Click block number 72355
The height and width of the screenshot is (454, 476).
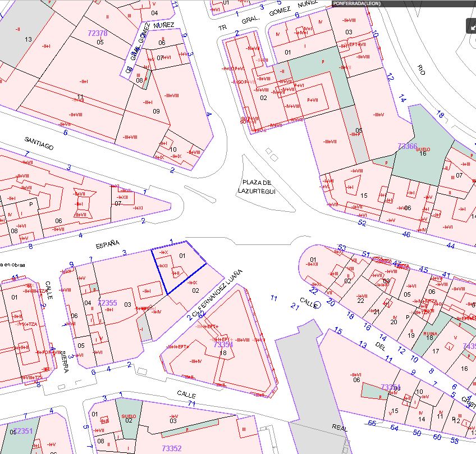107,303
